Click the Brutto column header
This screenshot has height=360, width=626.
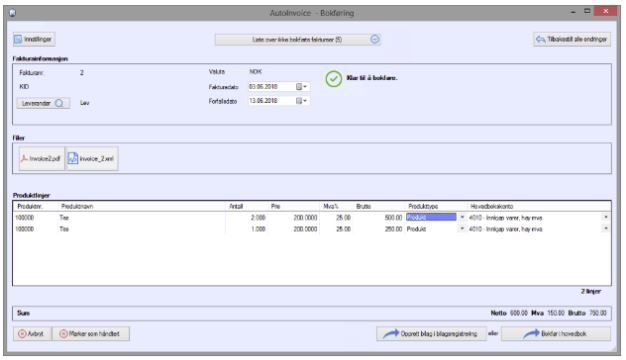[363, 206]
